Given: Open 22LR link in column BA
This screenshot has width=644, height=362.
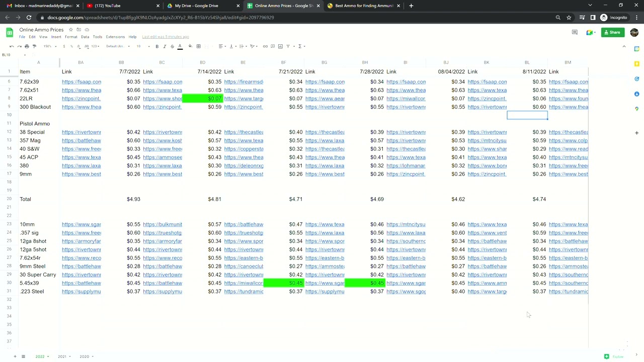Looking at the screenshot, I should click(81, 99).
